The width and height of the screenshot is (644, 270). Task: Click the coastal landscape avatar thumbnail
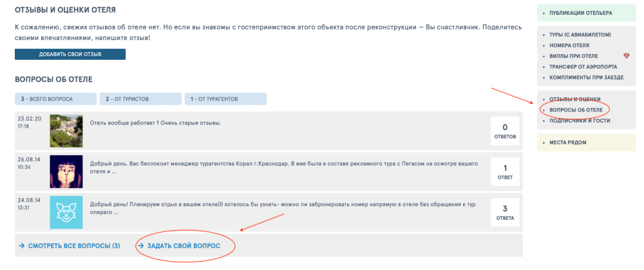click(66, 131)
